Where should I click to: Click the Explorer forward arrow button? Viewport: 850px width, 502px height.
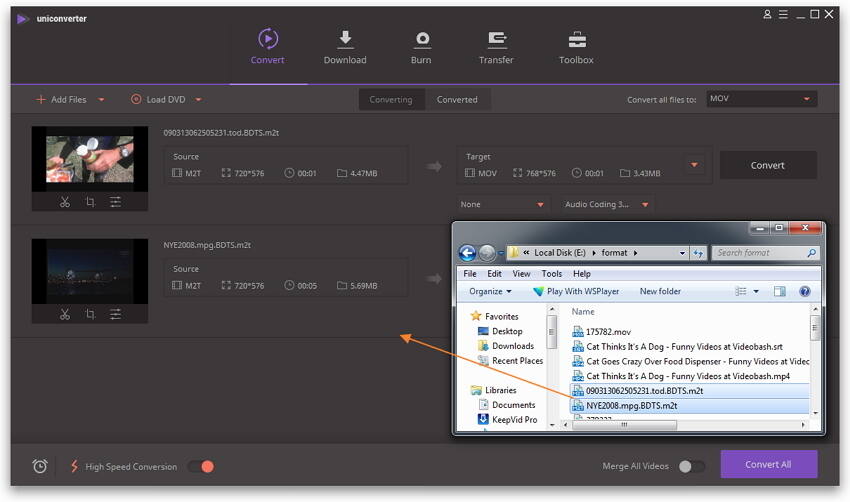click(x=487, y=253)
